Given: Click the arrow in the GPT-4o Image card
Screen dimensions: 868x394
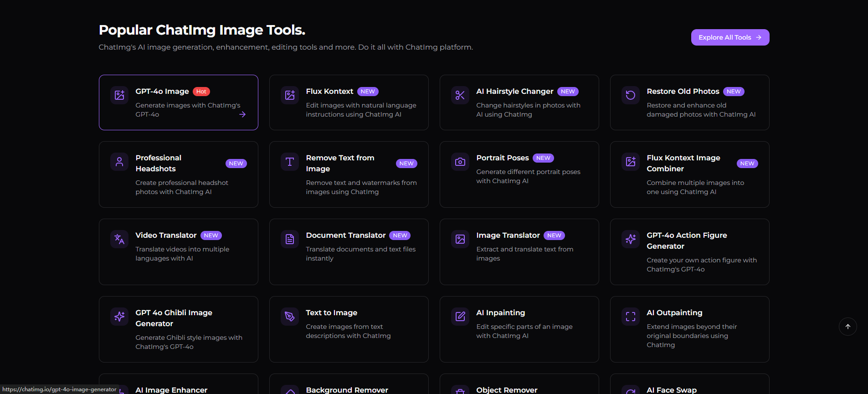Looking at the screenshot, I should 242,114.
